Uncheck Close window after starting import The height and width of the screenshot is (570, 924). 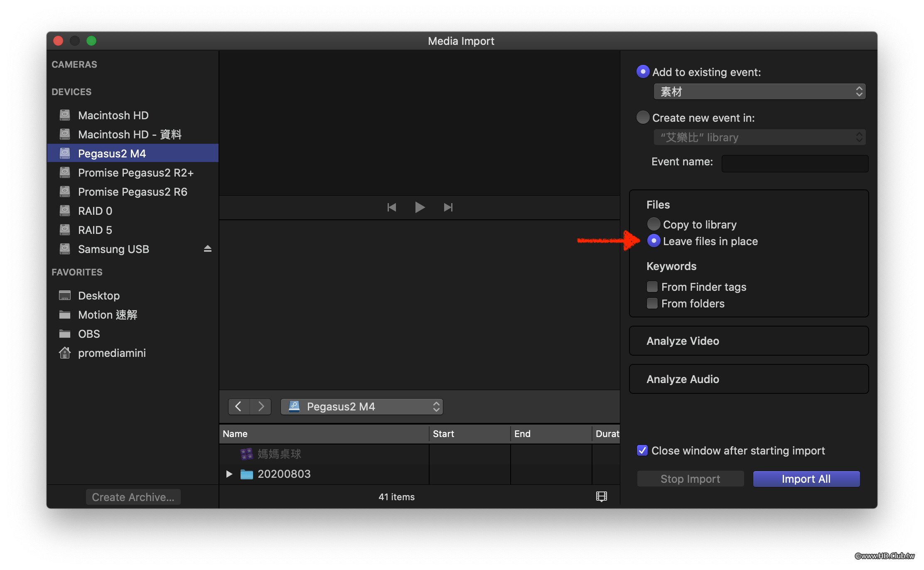pyautogui.click(x=642, y=450)
